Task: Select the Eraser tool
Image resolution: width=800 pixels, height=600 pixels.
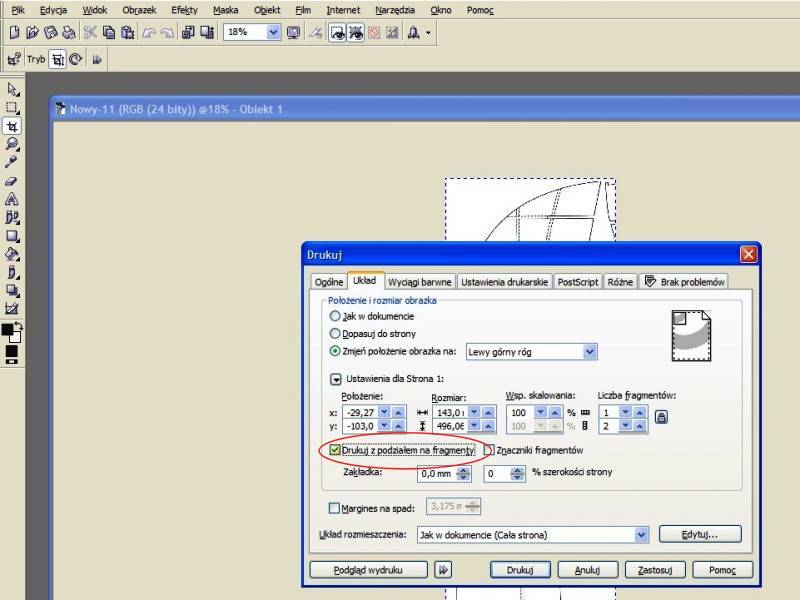Action: (x=12, y=181)
